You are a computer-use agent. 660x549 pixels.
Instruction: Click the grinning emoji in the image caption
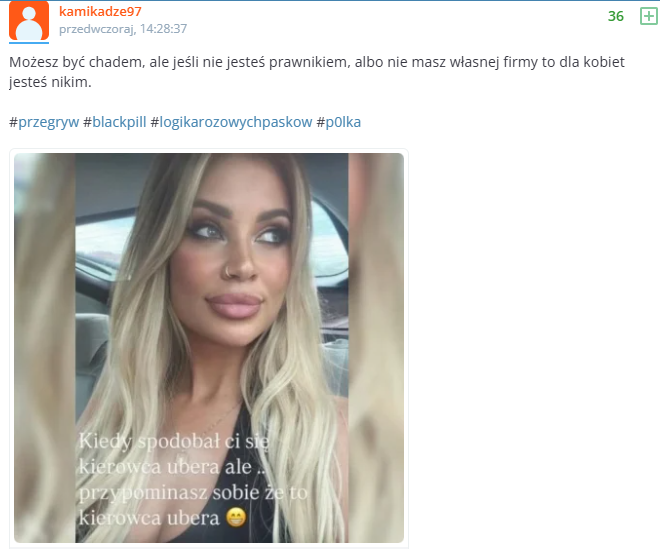(x=236, y=517)
